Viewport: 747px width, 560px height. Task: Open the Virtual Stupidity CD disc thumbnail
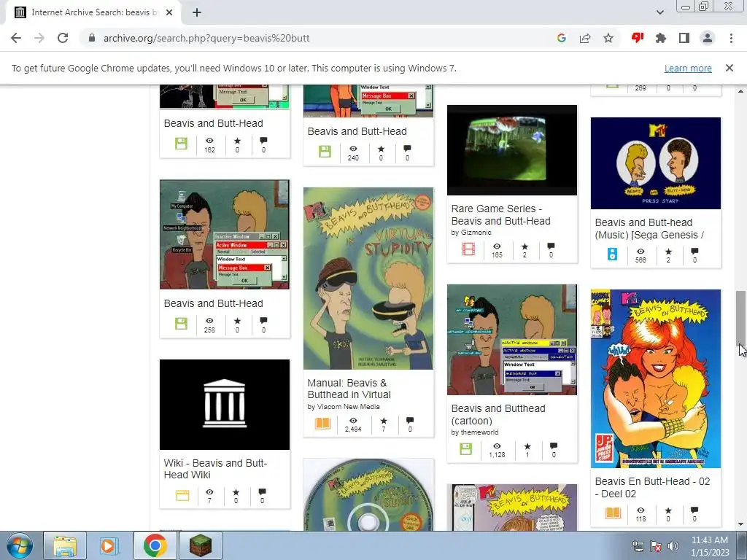(x=368, y=495)
